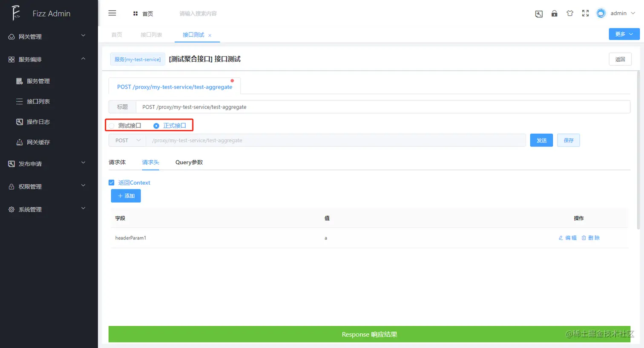This screenshot has width=644, height=348.
Task: Click the admin avatar icon
Action: [601, 13]
